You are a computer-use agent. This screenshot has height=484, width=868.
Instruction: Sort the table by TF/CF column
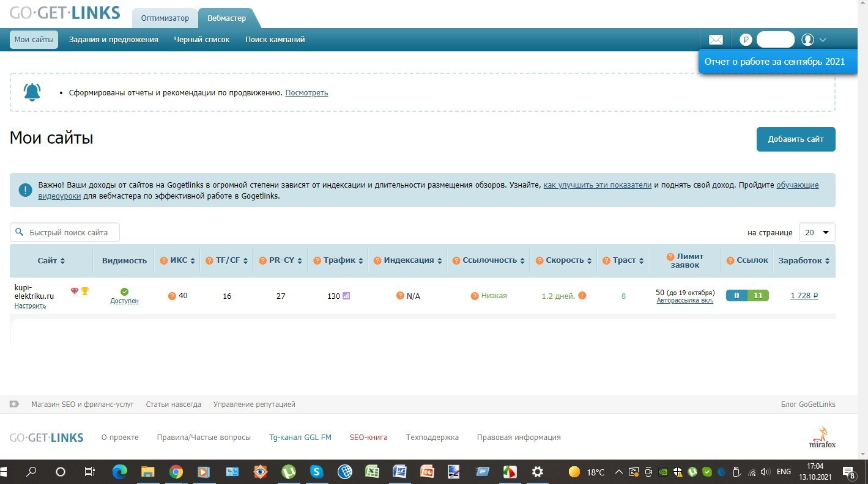246,261
